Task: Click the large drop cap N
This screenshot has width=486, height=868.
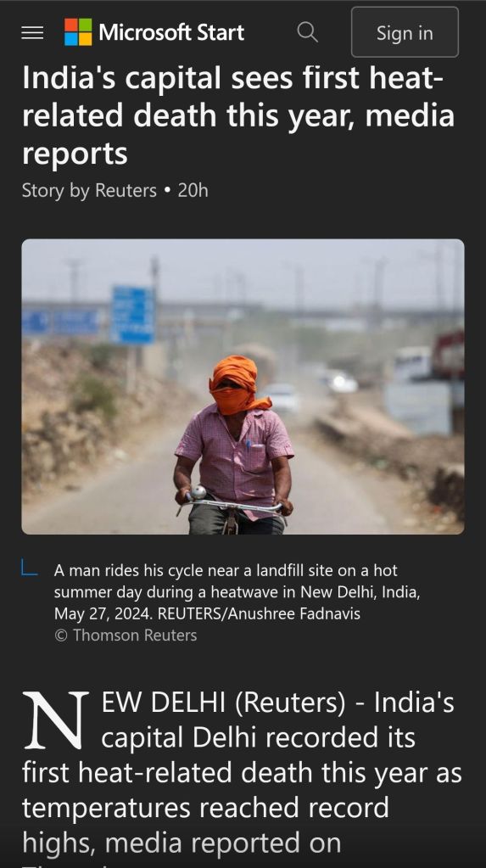Action: (x=55, y=720)
